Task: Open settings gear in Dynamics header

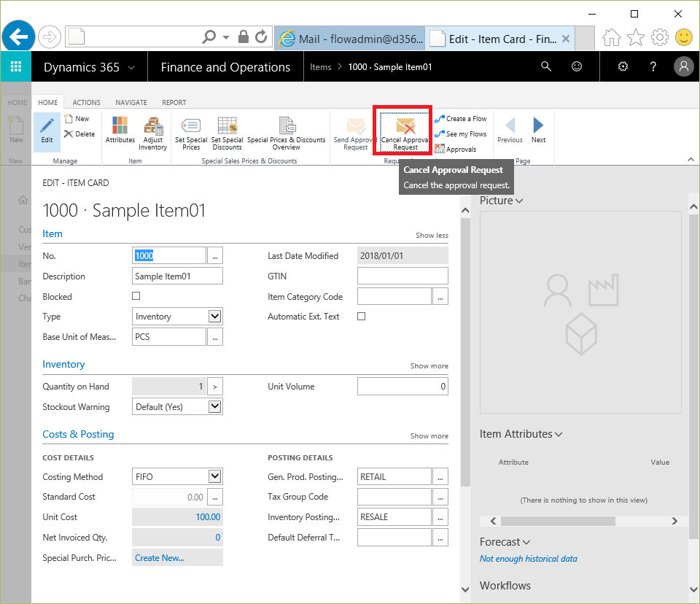Action: pyautogui.click(x=623, y=66)
